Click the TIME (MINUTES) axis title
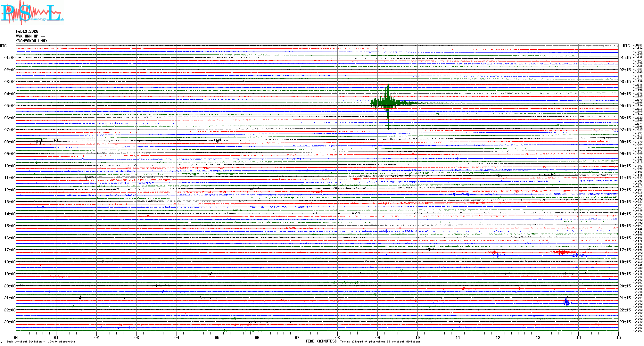This screenshot has height=346, width=644. pos(321,341)
